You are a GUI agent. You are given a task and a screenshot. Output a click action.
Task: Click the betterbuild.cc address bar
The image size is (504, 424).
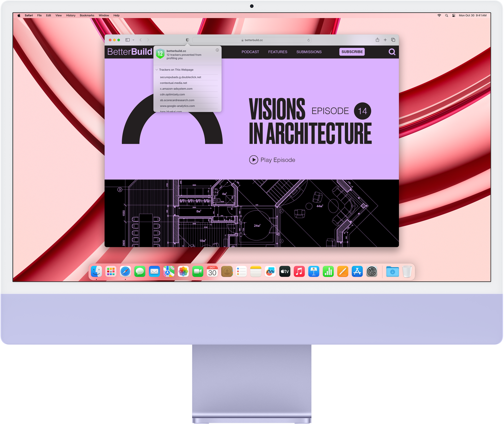pyautogui.click(x=252, y=40)
